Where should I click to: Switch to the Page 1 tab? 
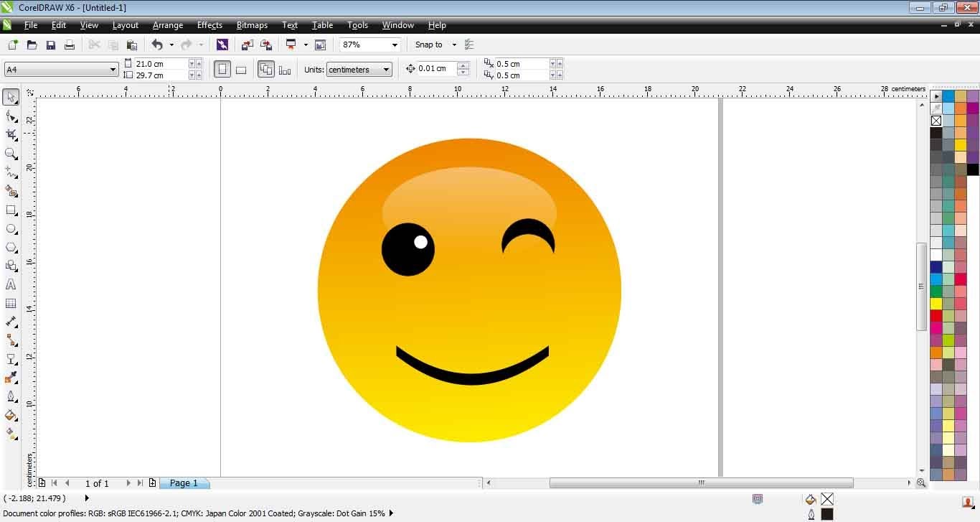[x=184, y=483]
